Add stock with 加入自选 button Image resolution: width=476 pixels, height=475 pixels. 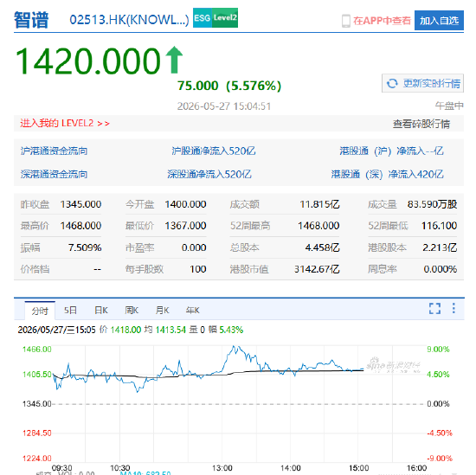tap(439, 21)
